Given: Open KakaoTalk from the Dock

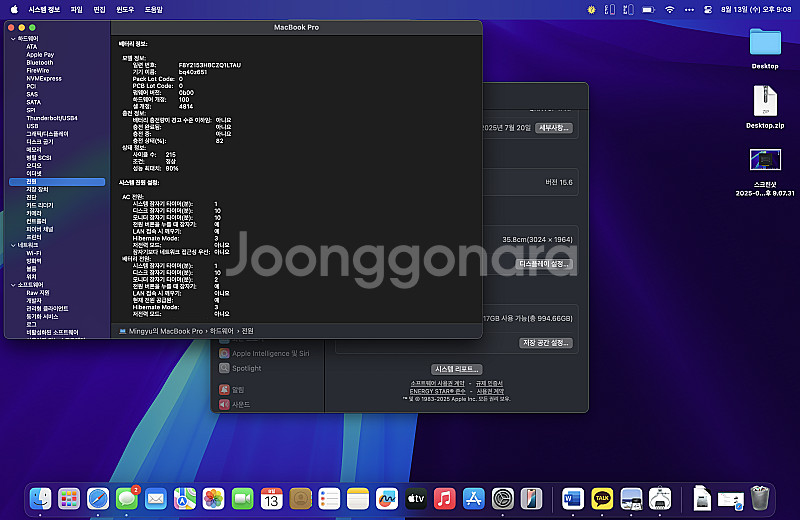Looking at the screenshot, I should click(602, 499).
